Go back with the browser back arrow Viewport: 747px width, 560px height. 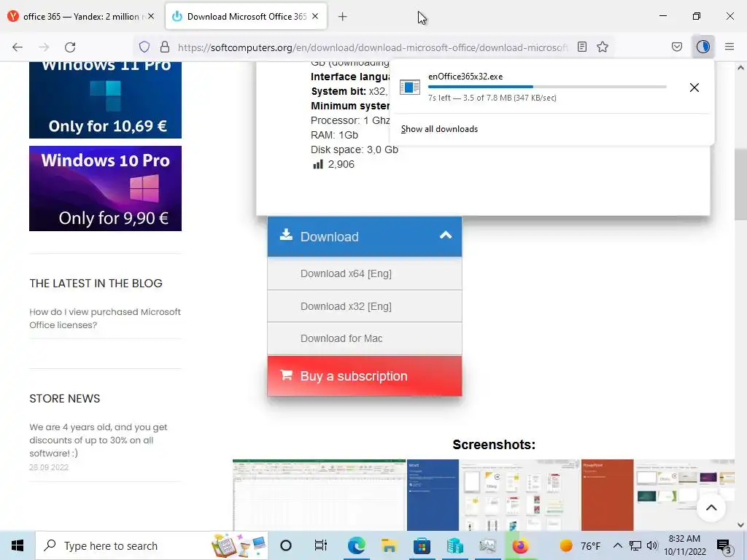[x=18, y=47]
